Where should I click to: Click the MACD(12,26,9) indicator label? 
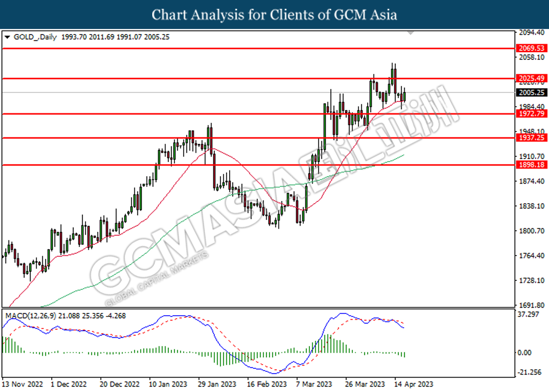pyautogui.click(x=31, y=316)
